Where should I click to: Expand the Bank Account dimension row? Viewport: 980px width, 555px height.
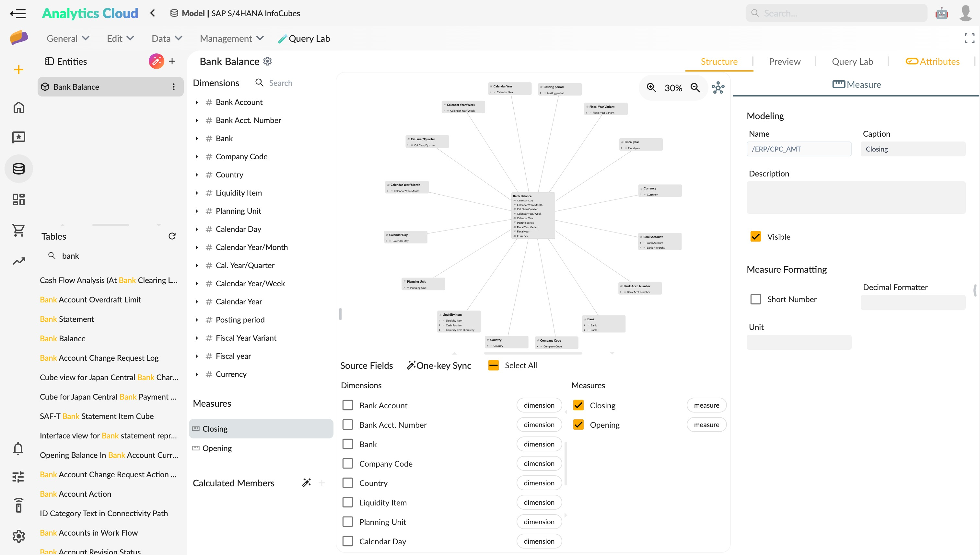point(196,102)
